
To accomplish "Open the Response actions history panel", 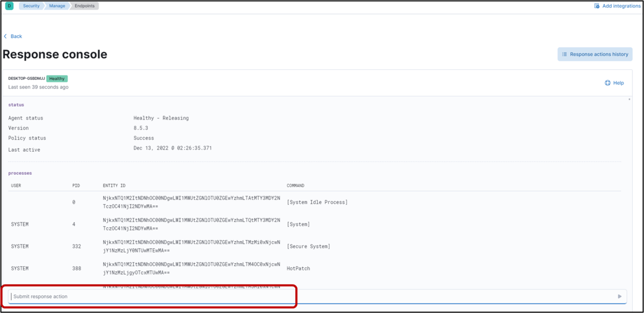I will (595, 54).
